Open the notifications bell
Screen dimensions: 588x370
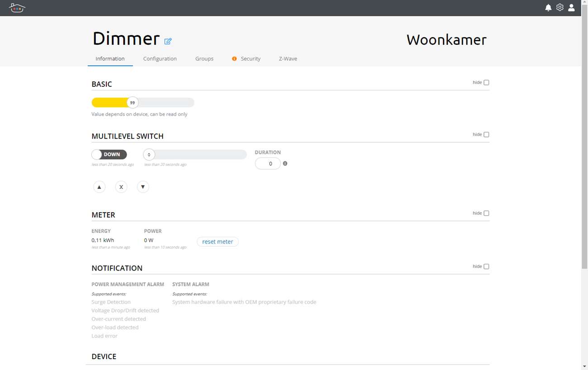[x=548, y=8]
